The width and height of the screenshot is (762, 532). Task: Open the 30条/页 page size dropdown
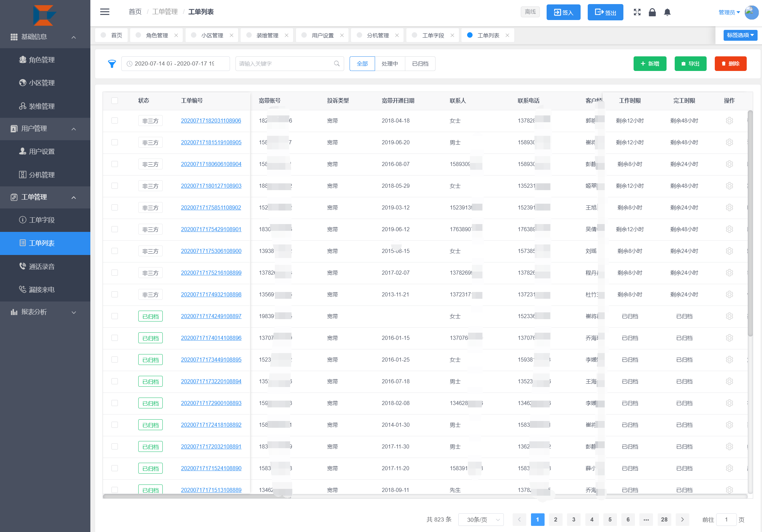coord(481,519)
